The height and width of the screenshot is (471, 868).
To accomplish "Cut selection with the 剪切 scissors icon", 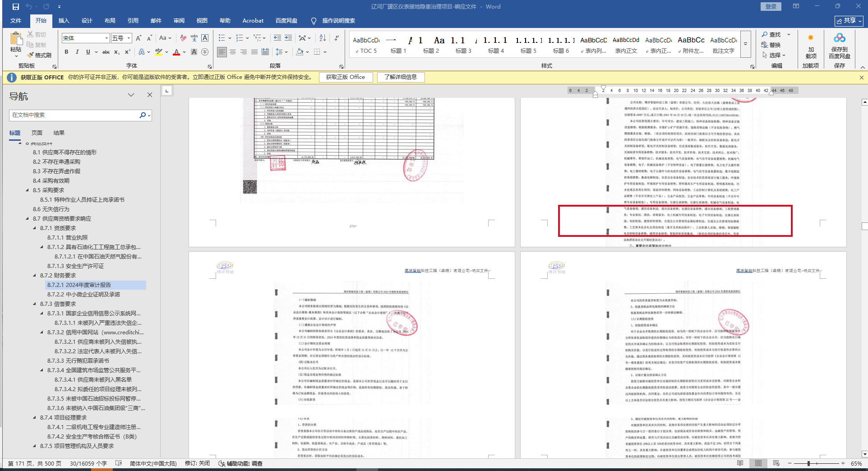I will click(x=37, y=34).
